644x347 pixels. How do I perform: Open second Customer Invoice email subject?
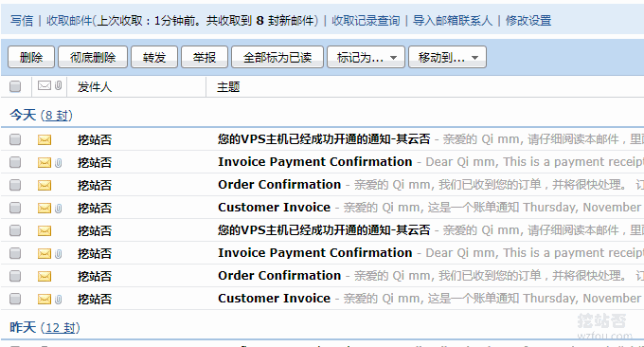(274, 298)
